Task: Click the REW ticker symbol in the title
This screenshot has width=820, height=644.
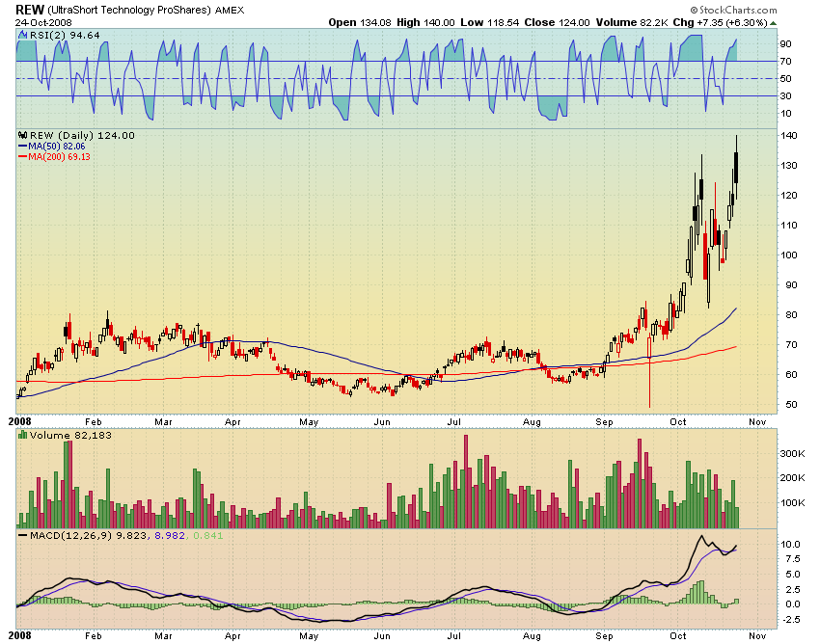Action: 30,10
